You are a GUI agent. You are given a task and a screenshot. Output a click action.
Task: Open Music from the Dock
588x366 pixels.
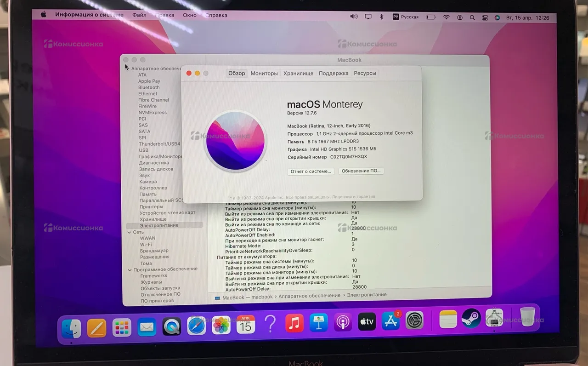click(294, 323)
